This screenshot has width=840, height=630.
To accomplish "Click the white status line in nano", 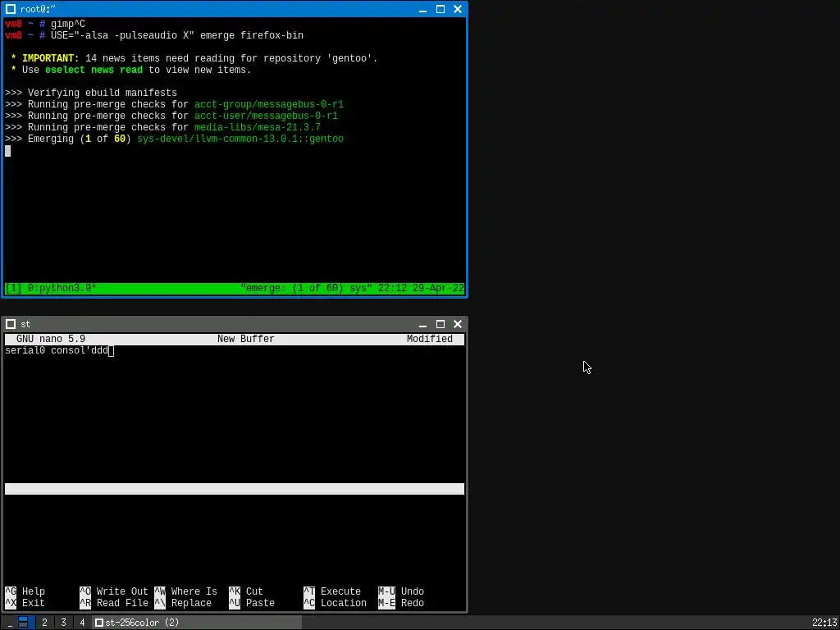I will tap(235, 489).
